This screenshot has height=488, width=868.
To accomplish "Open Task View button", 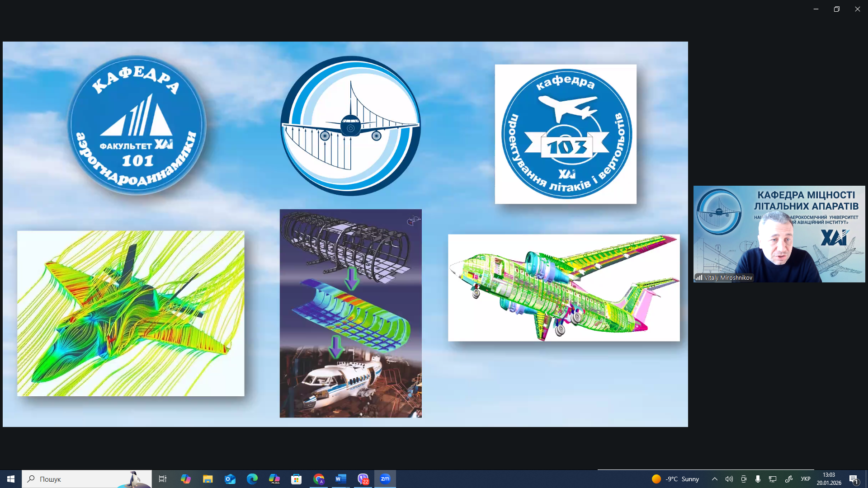I will coord(163,479).
